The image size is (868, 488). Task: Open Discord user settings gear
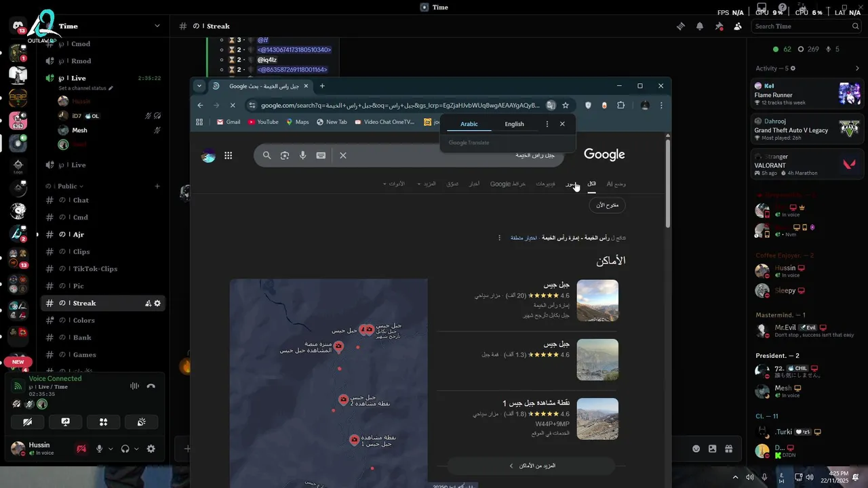pos(151,449)
